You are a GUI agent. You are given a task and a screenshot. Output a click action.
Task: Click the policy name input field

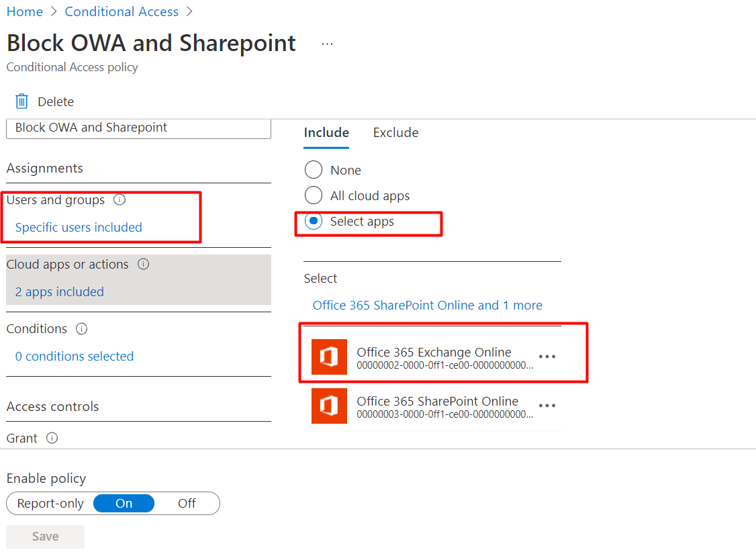pos(139,128)
